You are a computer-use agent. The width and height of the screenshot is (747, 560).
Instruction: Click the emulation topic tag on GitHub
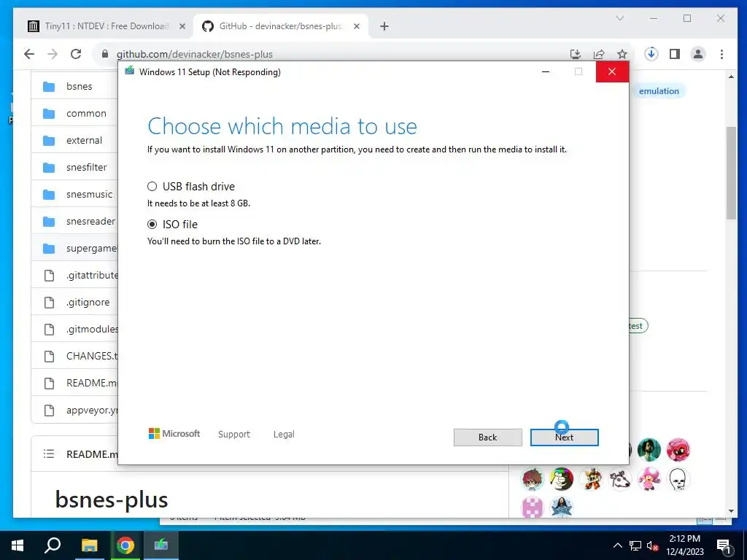659,91
